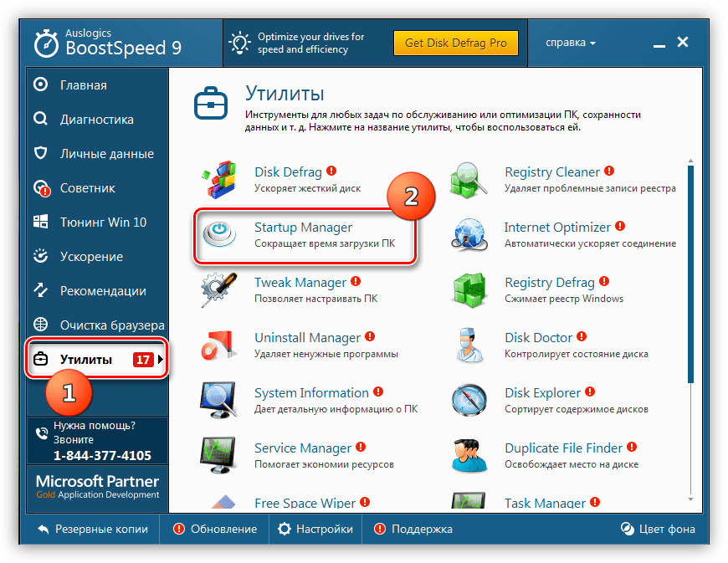Open the Советник sidebar item

pyautogui.click(x=96, y=188)
